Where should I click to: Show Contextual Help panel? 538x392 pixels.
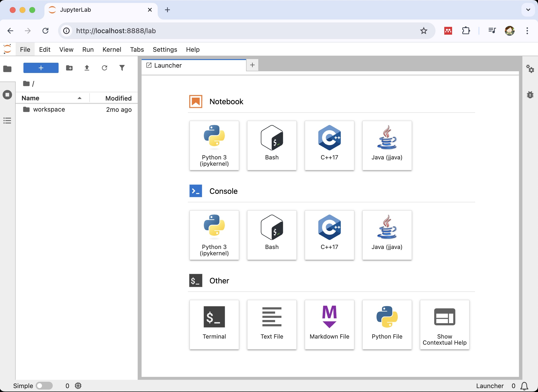tap(445, 325)
